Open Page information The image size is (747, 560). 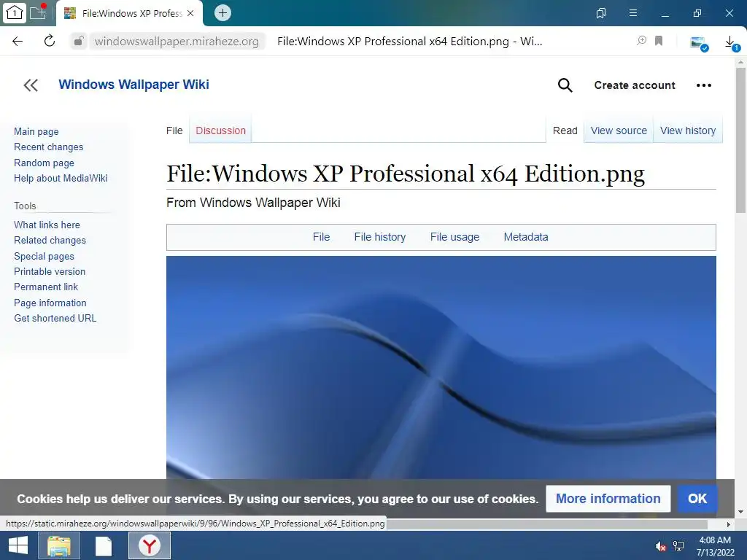click(50, 303)
